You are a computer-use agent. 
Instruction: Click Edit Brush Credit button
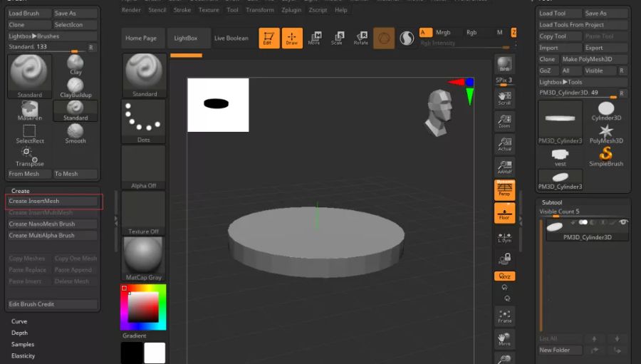pyautogui.click(x=52, y=304)
